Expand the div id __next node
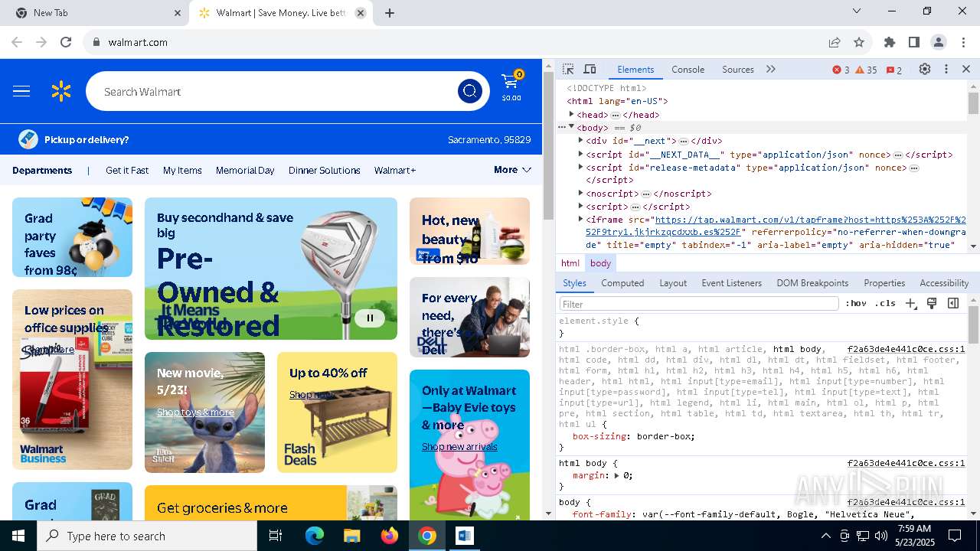The width and height of the screenshot is (980, 551). 580,140
